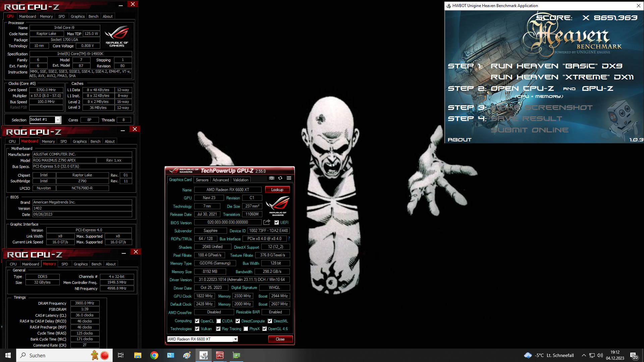Toggle the PhysX checkbox
This screenshot has width=644, height=362.
(246, 329)
